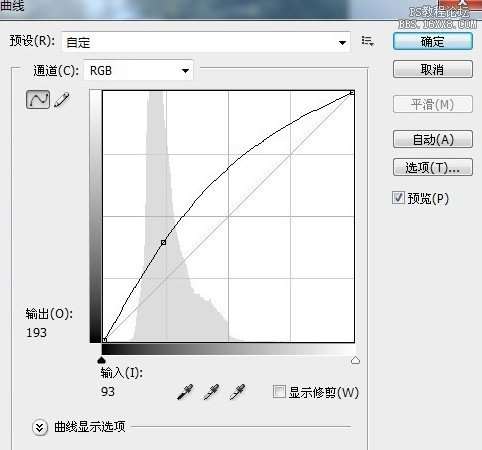Open the preset options menu icon
The image size is (482, 450).
click(x=368, y=41)
